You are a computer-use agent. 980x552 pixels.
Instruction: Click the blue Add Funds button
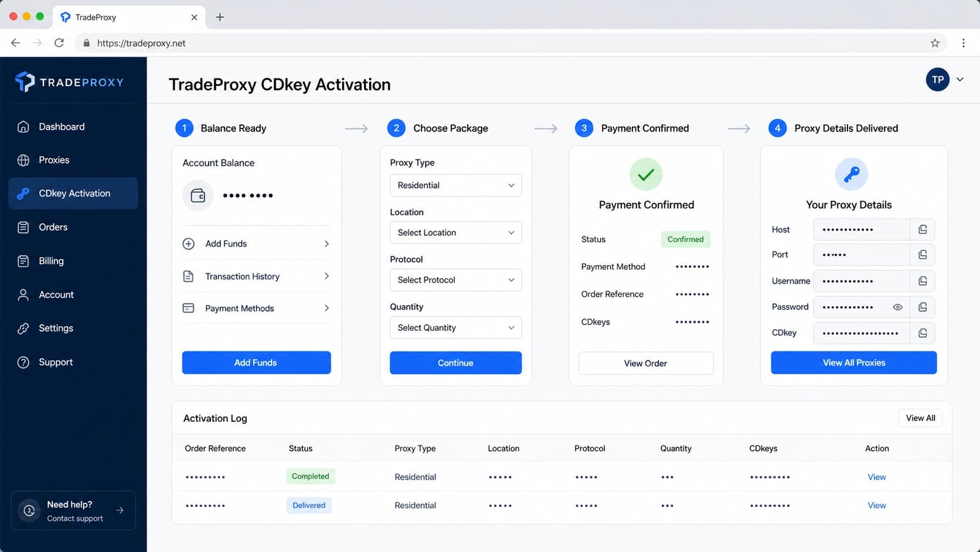tap(257, 363)
